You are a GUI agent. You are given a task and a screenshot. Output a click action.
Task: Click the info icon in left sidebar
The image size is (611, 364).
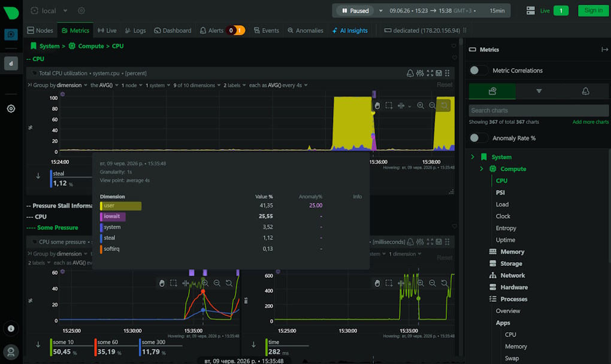tap(11, 328)
